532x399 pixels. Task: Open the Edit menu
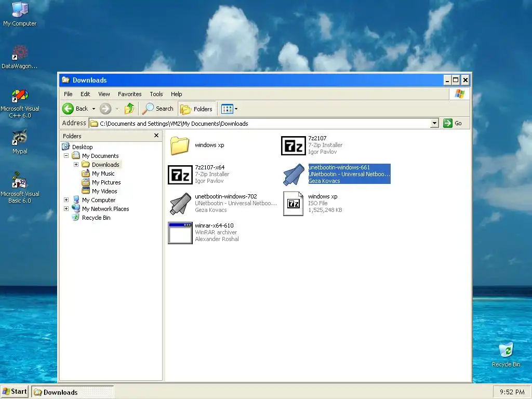tap(85, 94)
